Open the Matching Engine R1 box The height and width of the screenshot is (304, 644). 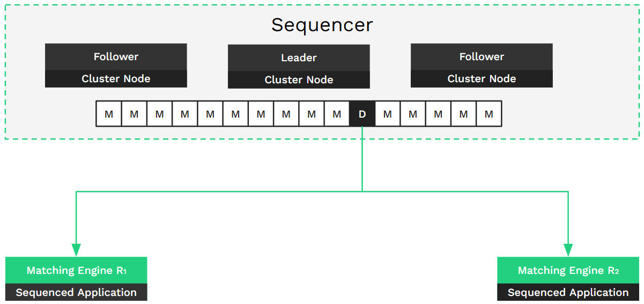[x=76, y=270]
